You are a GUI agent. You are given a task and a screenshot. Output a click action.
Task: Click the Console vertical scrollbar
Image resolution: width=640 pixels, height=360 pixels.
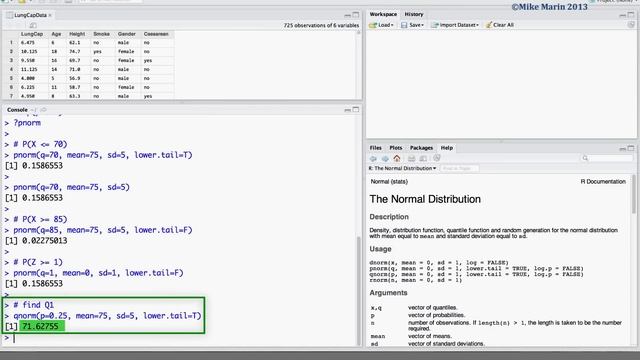pyautogui.click(x=359, y=290)
